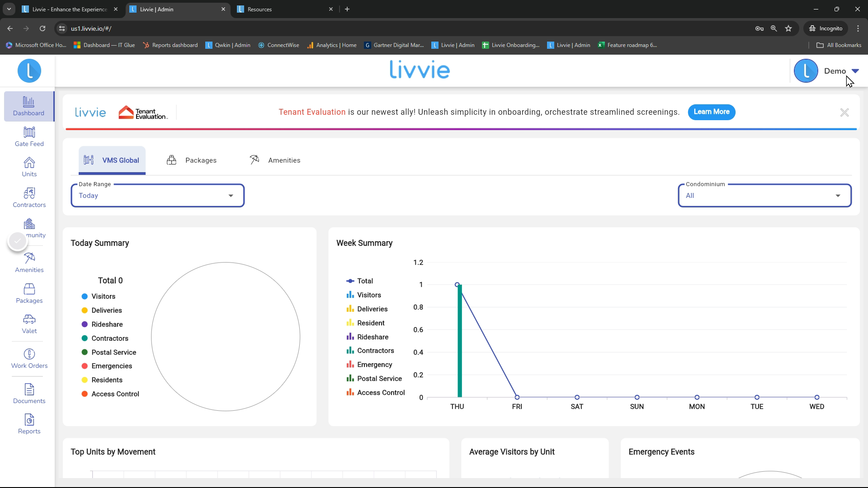
Task: Switch to the Packages tab
Action: (192, 160)
